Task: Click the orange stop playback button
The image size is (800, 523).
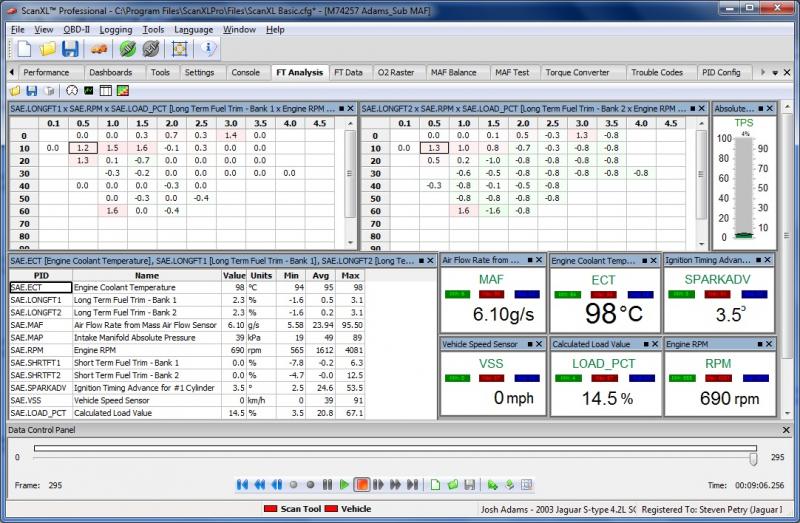Action: pyautogui.click(x=362, y=485)
